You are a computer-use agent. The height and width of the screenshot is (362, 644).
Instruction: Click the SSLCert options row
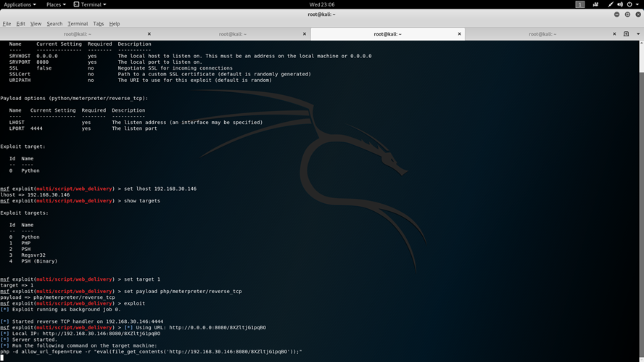[x=160, y=74]
